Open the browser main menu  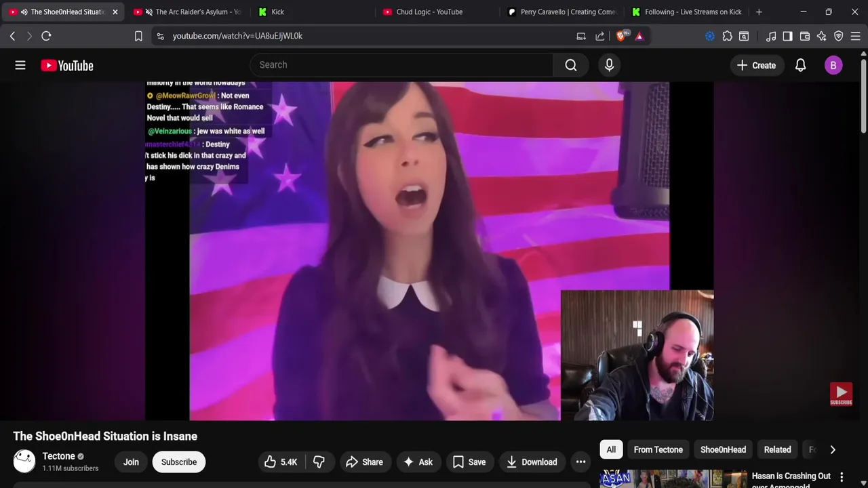[856, 36]
